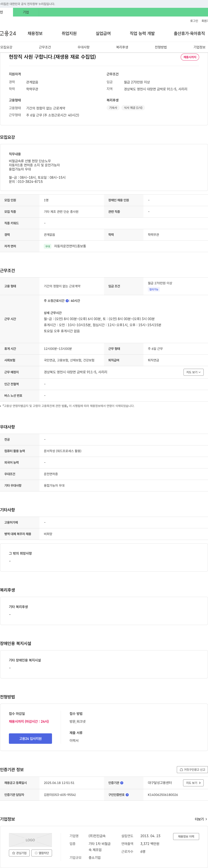The image size is (208, 868).
Task: Click the 김원미(053-605-9554) contact text
Action: pos(60,795)
